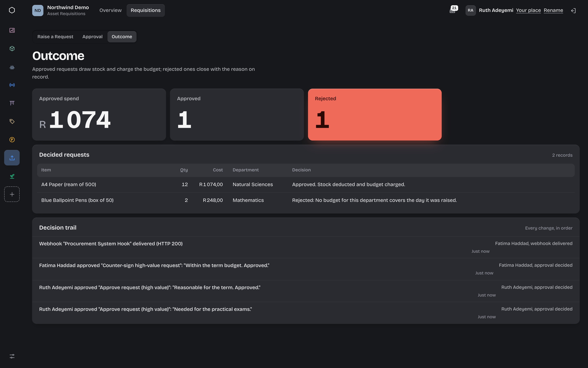Follow the Your place link
Screen dimensions: 588x368
[528, 10]
